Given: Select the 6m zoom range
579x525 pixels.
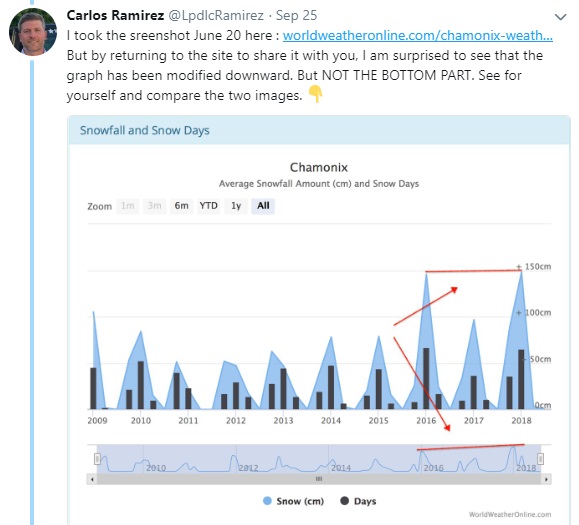Looking at the screenshot, I should coord(181,206).
